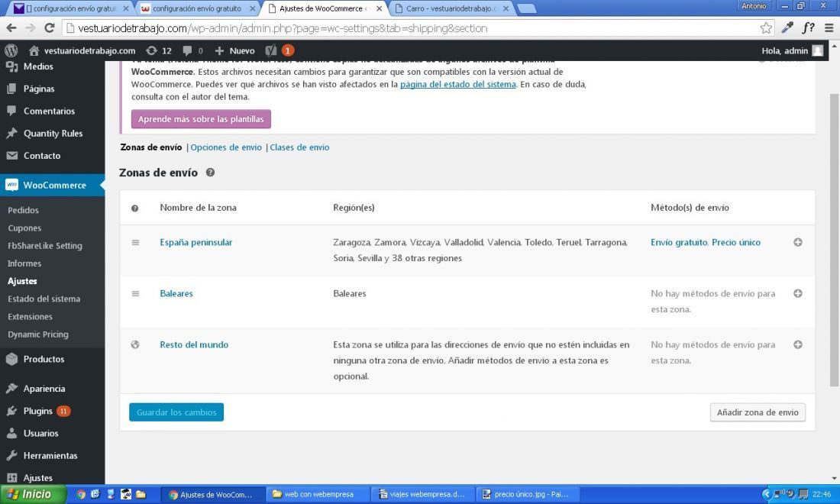
Task: Open Resto del mundo zone link
Action: (x=194, y=344)
